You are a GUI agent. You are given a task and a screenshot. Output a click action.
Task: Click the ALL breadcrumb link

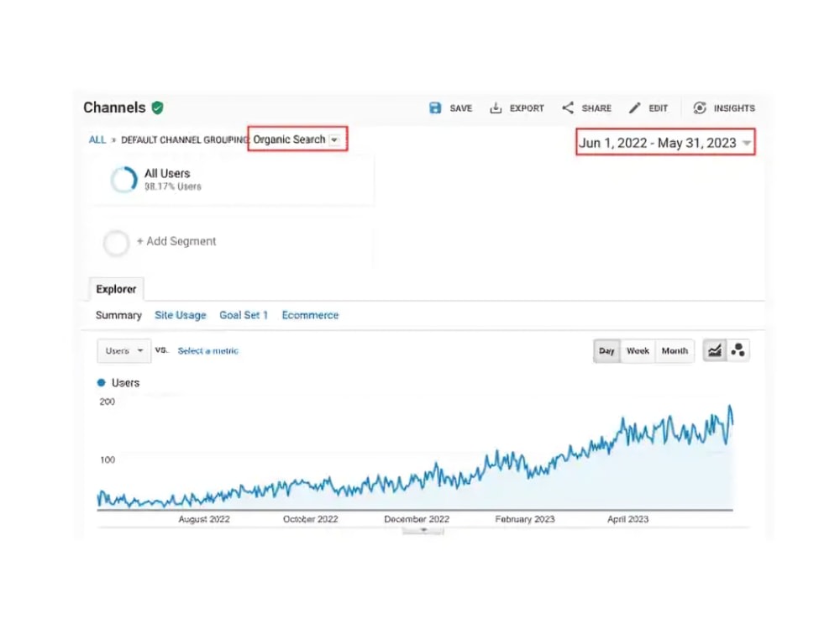(97, 139)
